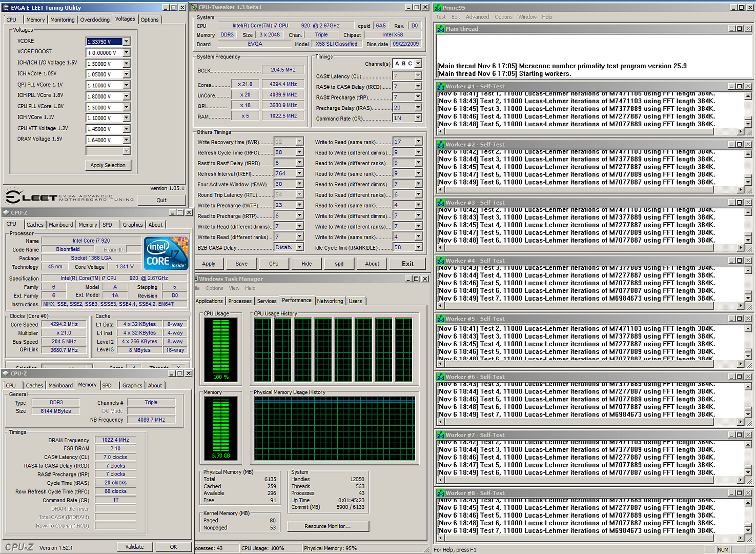This screenshot has height=554, width=756.
Task: Click the spd button in CPU-Tweaker
Action: pyautogui.click(x=339, y=264)
